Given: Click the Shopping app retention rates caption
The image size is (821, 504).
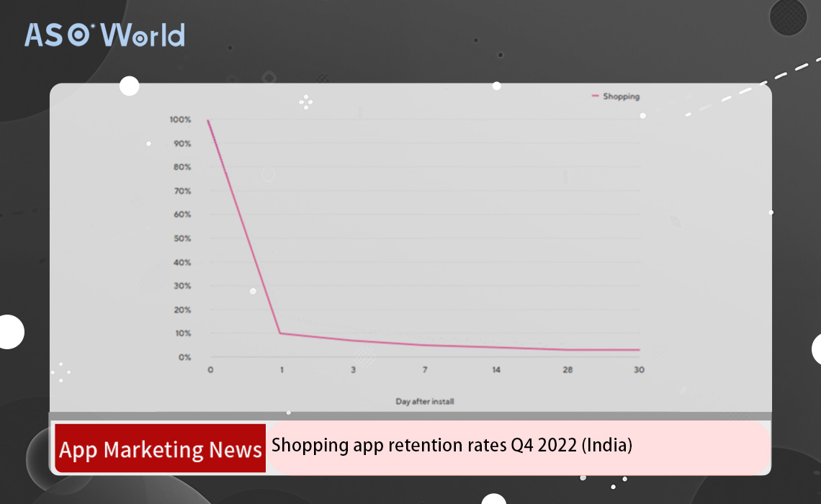Looking at the screenshot, I should (x=452, y=445).
